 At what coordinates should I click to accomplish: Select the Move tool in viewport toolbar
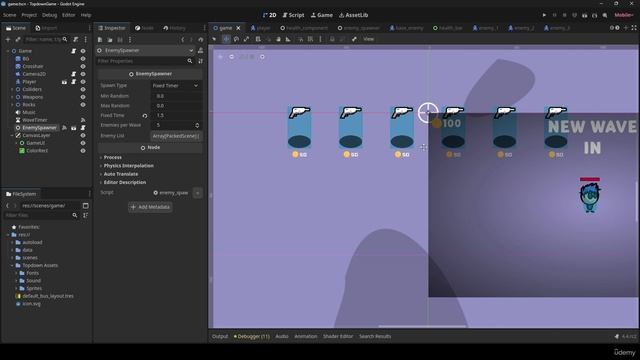tap(226, 39)
